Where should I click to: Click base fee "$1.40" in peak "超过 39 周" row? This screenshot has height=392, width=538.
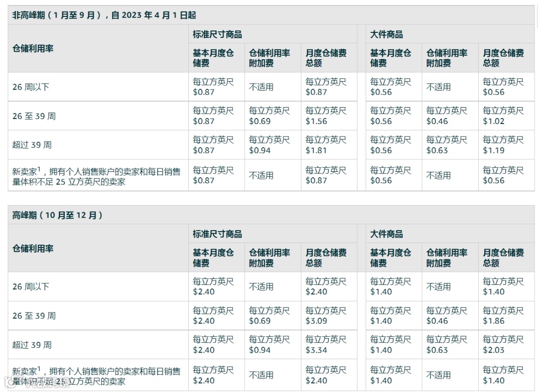coord(381,350)
